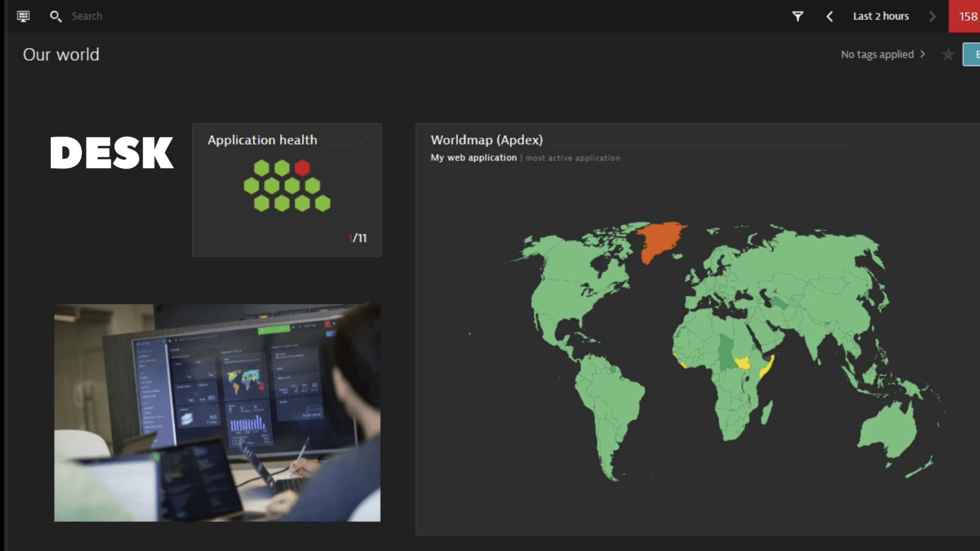Open the Last 2 hours timeframe selector

pos(880,16)
